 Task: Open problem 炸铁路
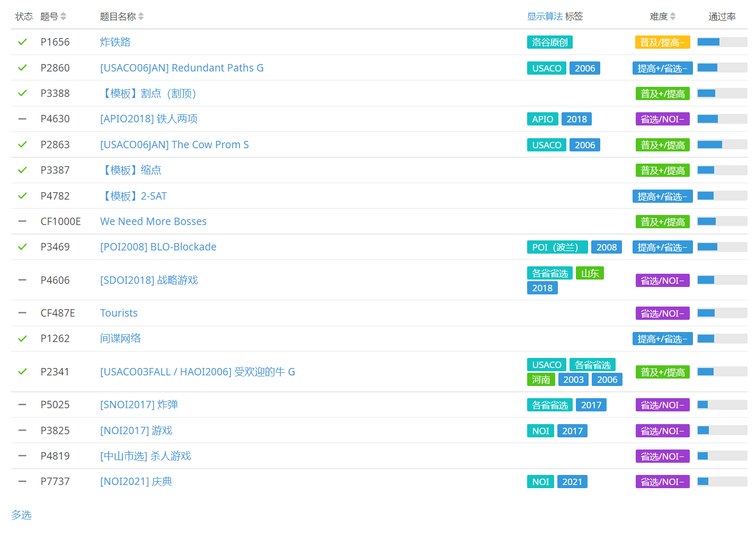tap(115, 42)
